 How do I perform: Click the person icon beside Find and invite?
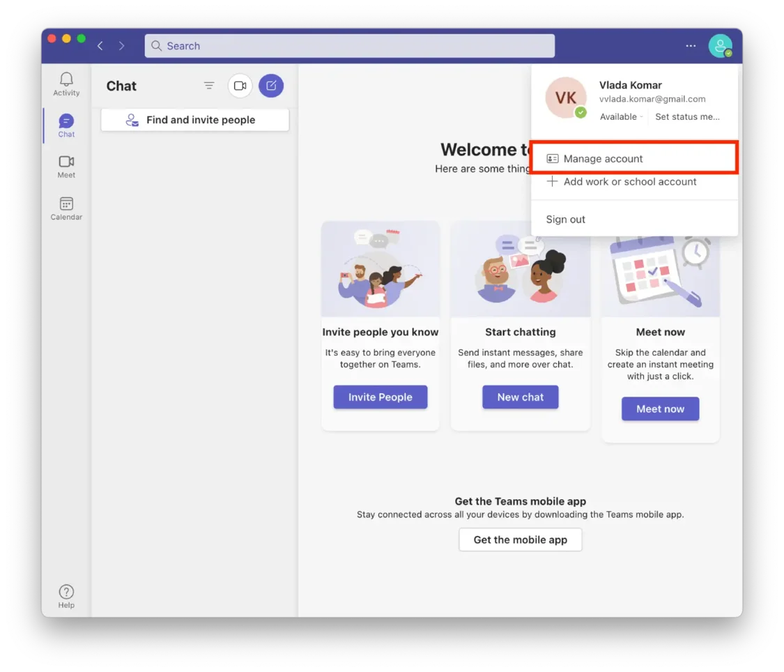pyautogui.click(x=132, y=120)
